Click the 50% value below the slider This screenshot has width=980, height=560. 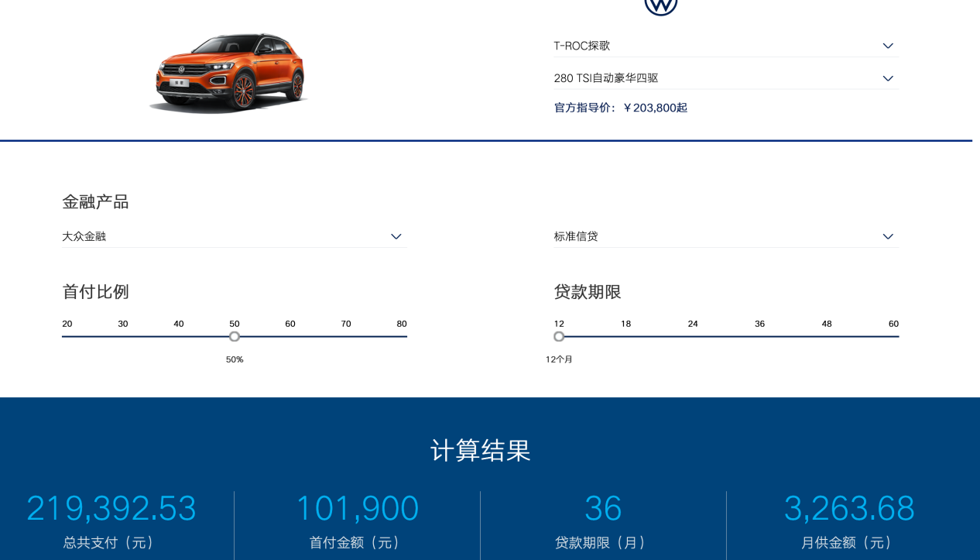pyautogui.click(x=235, y=359)
